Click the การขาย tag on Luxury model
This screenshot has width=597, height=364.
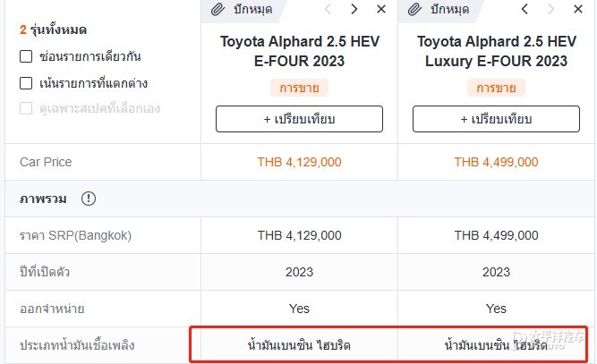point(496,88)
